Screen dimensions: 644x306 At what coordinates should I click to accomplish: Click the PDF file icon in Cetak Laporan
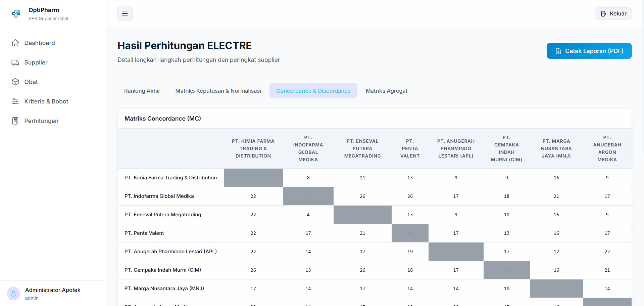(558, 51)
